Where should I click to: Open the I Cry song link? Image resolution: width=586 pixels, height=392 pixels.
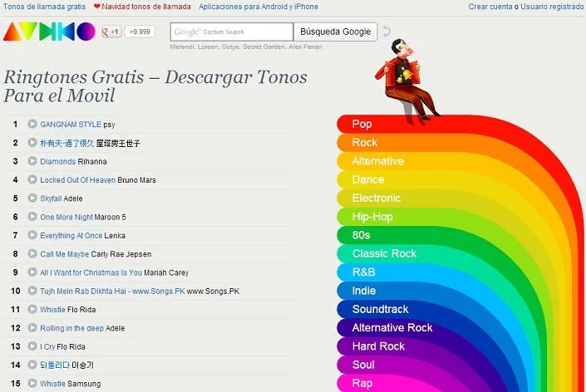47,346
